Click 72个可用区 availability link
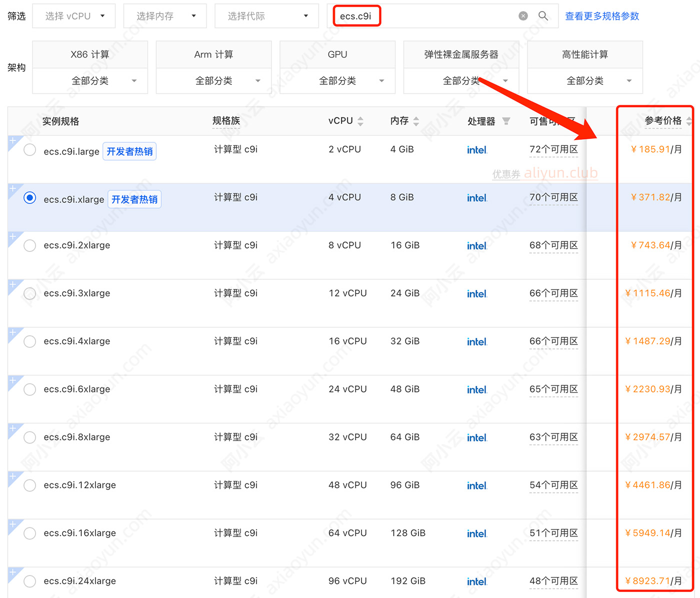 tap(553, 149)
